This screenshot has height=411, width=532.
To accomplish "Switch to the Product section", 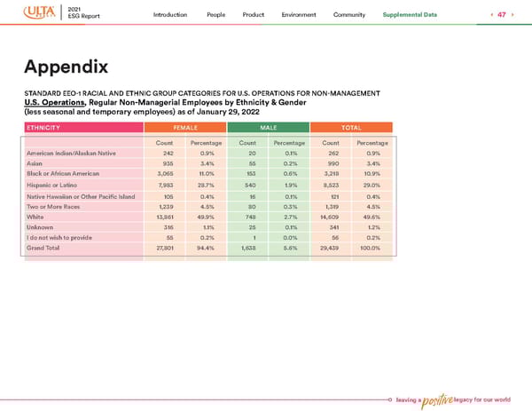I will 254,15.
